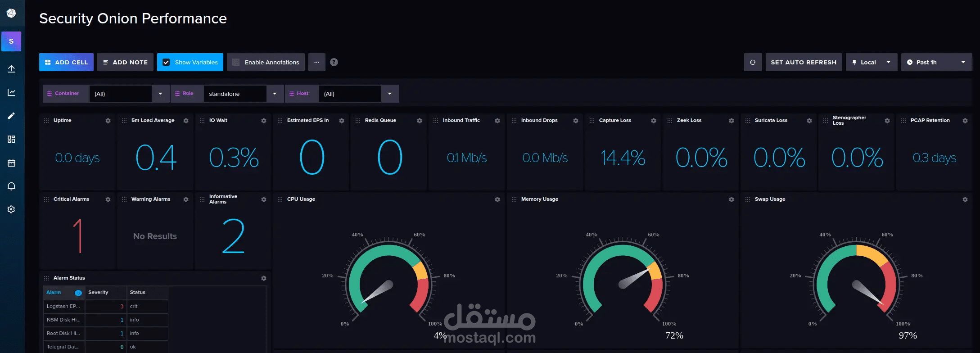Open gear settings on Estimated EPS In cell
Image resolution: width=980 pixels, height=353 pixels.
(342, 121)
